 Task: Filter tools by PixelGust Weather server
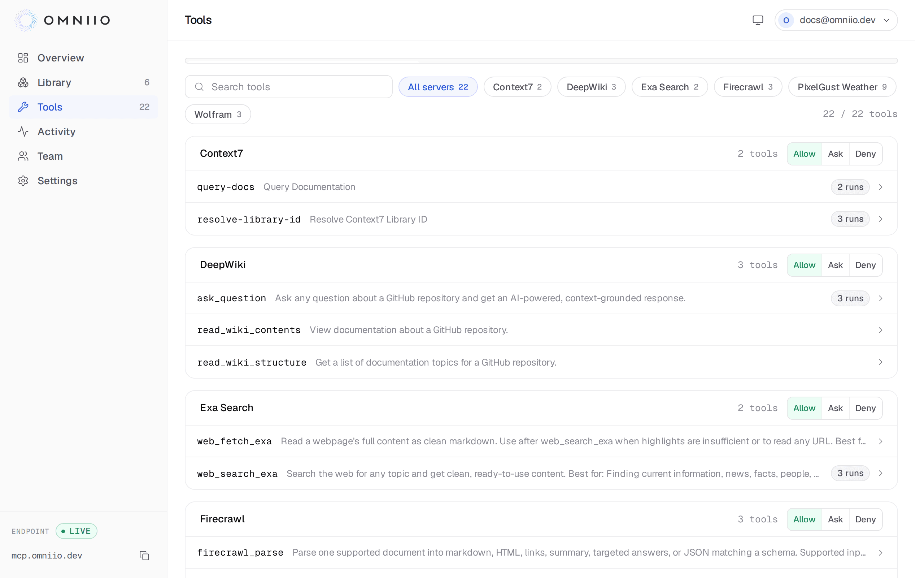[x=842, y=87]
